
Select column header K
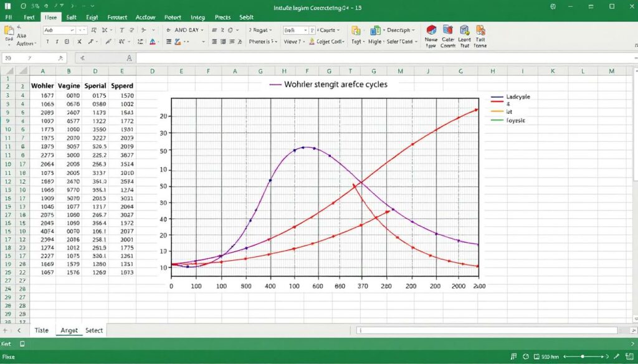[553, 71]
